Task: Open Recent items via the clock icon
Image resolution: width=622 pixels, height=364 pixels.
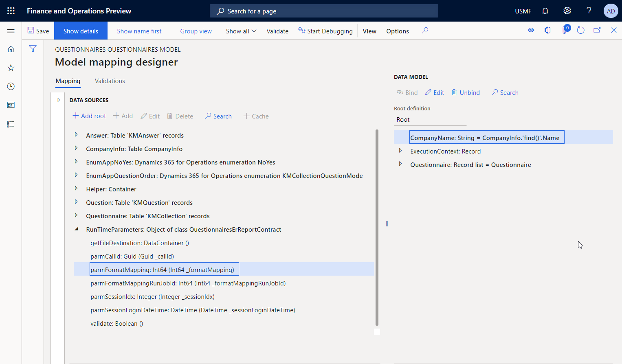Action: (11, 86)
